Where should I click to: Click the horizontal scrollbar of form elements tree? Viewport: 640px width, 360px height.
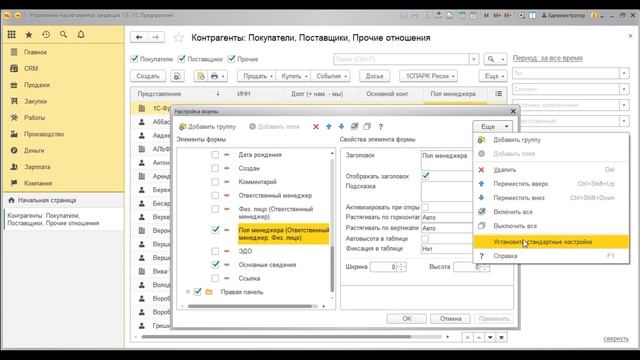point(250,306)
